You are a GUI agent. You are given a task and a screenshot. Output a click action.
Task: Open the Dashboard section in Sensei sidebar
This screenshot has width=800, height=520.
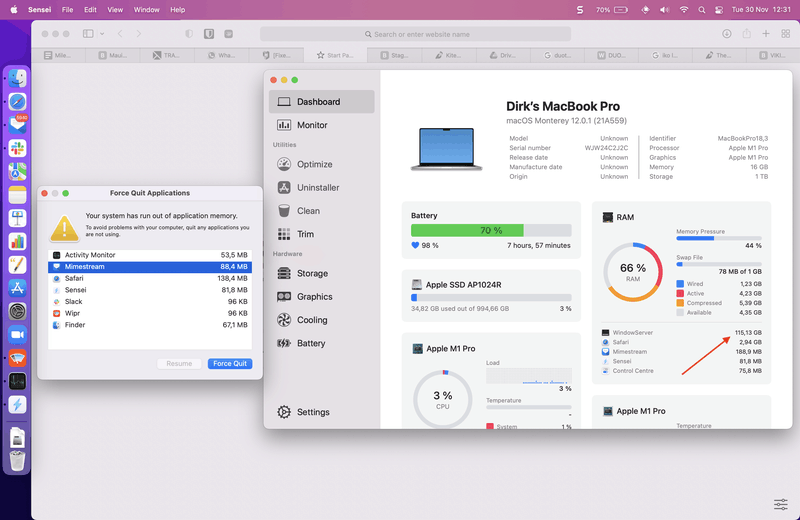pos(321,102)
